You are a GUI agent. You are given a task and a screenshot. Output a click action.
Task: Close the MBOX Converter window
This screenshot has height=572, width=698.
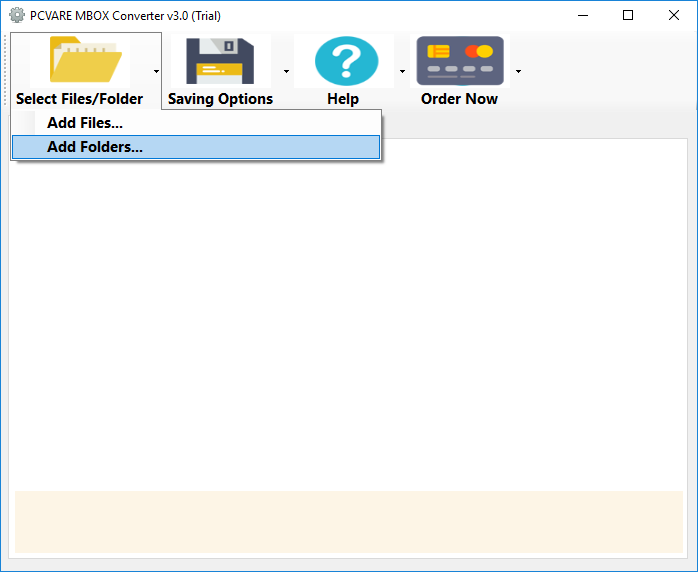pos(674,16)
